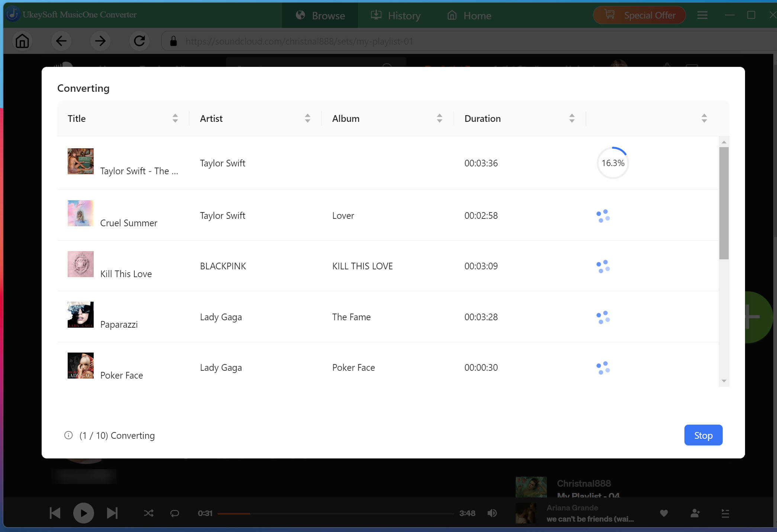Sort by the last status column arrows
This screenshot has height=532, width=777.
704,119
